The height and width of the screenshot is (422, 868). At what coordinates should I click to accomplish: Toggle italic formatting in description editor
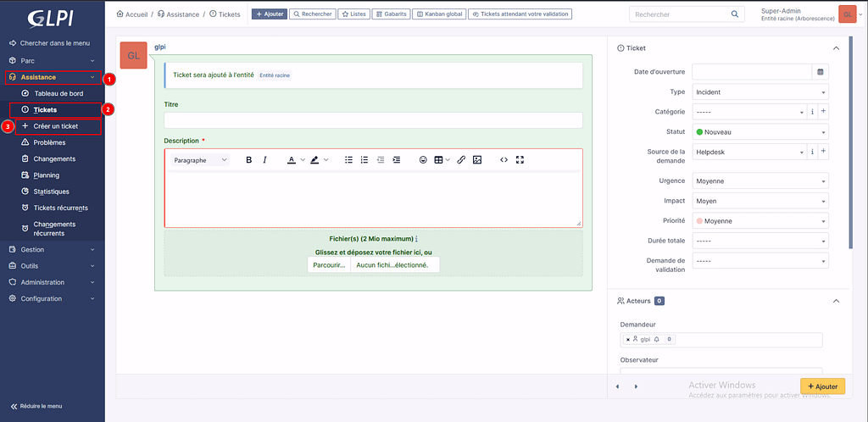point(264,159)
